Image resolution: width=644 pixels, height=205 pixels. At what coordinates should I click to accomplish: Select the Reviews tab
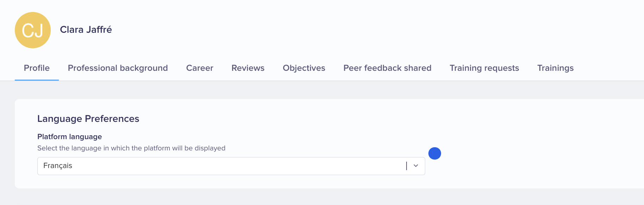point(248,68)
